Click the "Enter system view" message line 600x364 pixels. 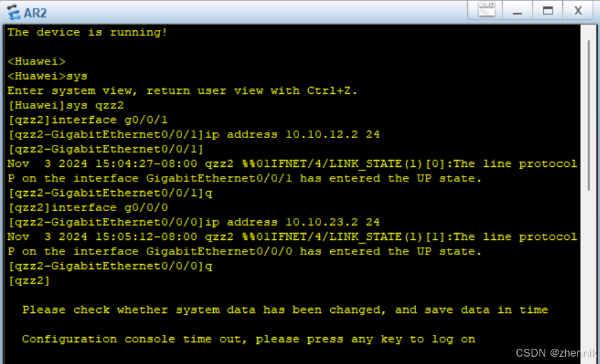click(x=182, y=91)
